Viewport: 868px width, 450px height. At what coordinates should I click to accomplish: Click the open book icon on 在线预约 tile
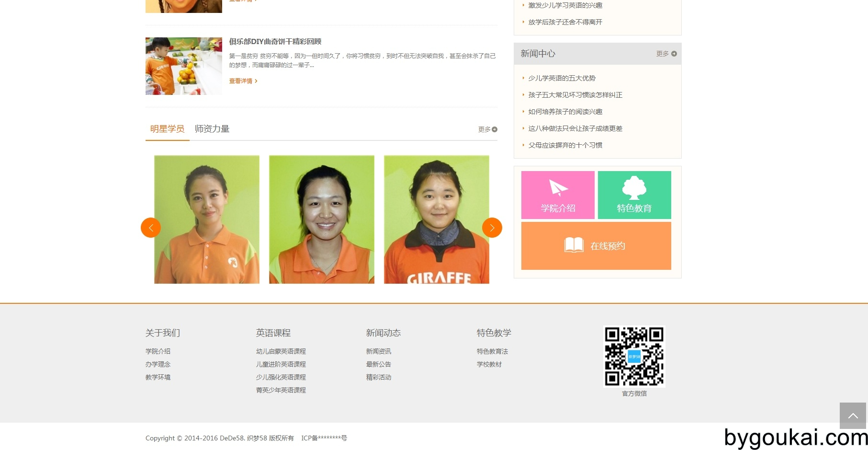coord(574,245)
